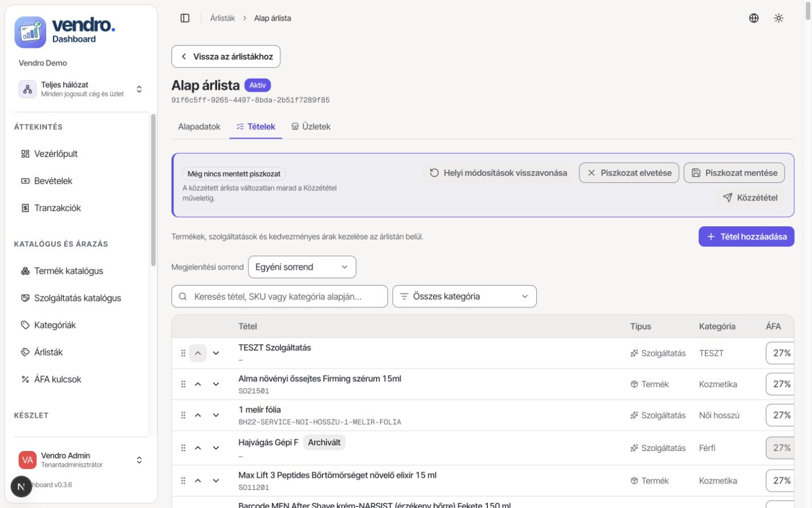Grab drag handle of Alma növényi row
812x508 pixels.
point(183,384)
